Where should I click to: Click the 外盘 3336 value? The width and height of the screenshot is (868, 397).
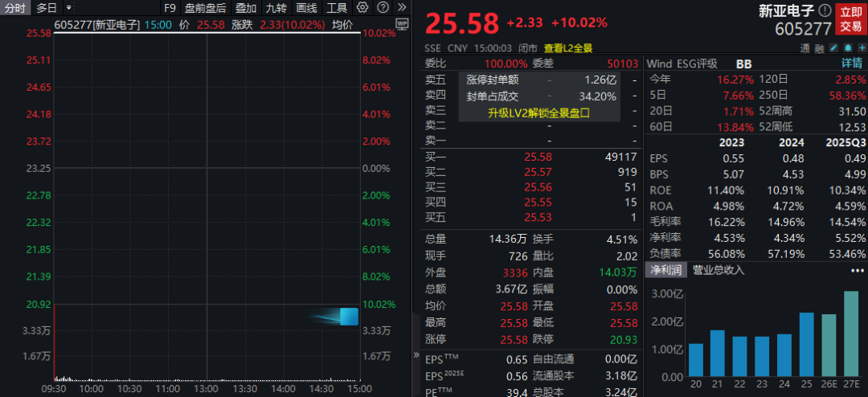coord(514,273)
